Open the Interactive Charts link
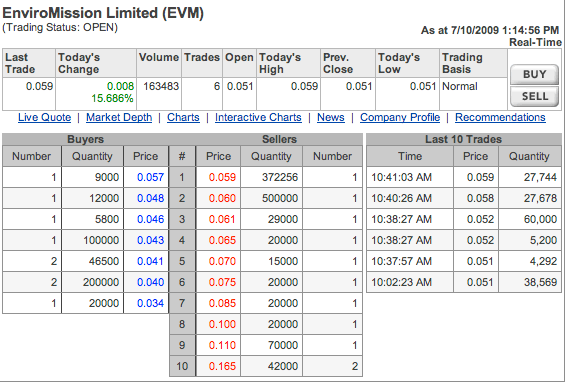 (258, 117)
